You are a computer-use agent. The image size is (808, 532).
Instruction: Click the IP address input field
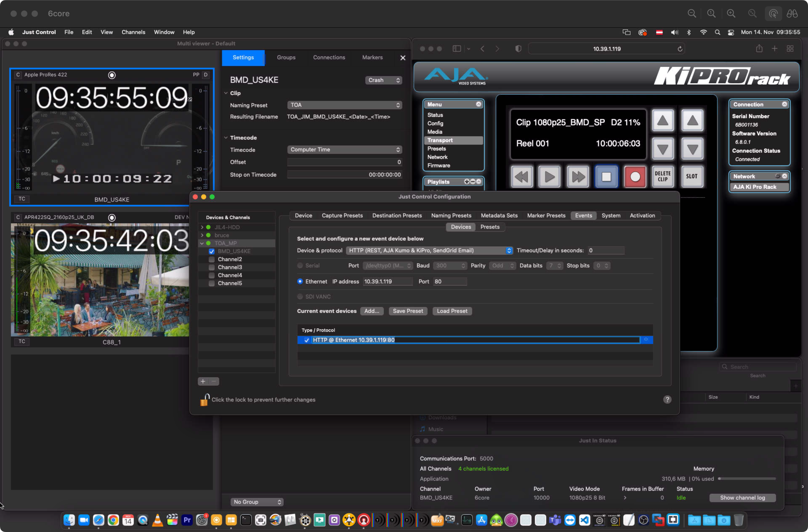click(x=388, y=281)
